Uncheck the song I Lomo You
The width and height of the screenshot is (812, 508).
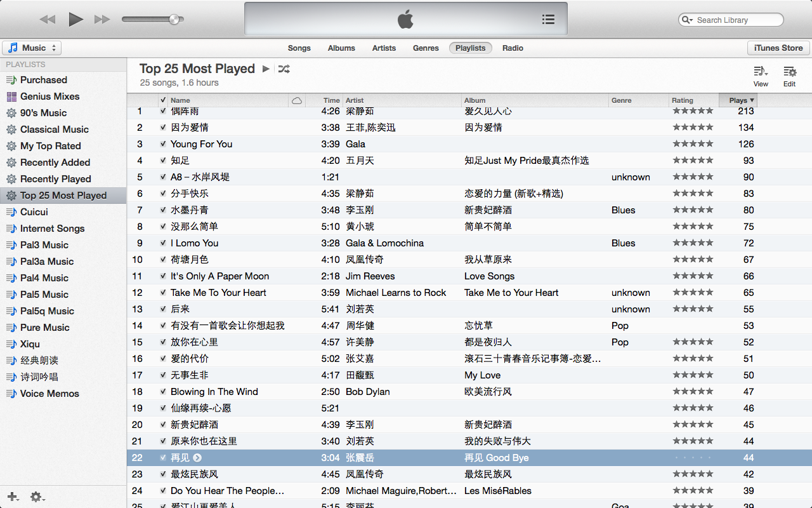[x=163, y=243]
